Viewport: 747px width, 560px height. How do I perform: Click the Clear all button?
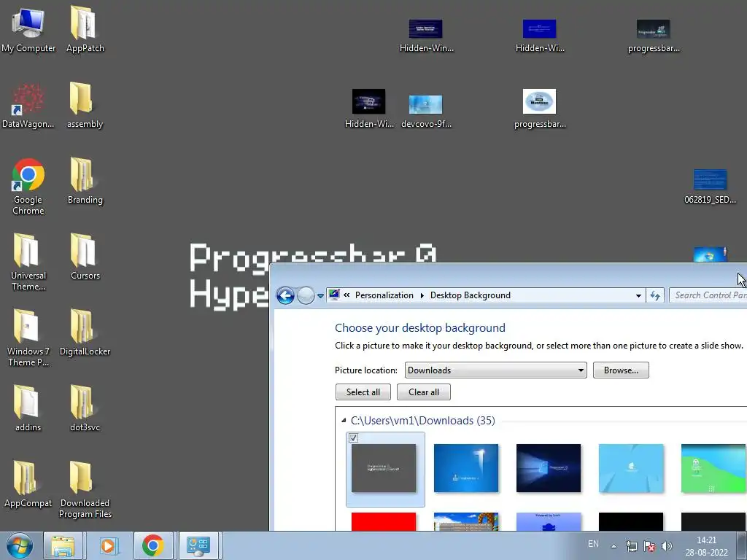point(424,392)
